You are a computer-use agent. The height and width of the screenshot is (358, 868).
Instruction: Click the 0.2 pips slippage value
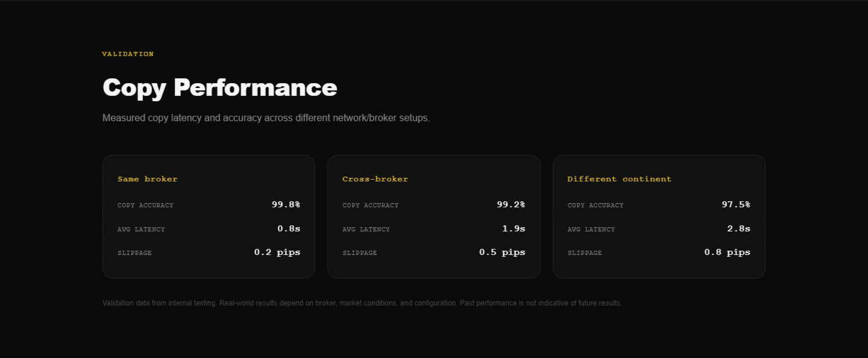pyautogui.click(x=277, y=253)
